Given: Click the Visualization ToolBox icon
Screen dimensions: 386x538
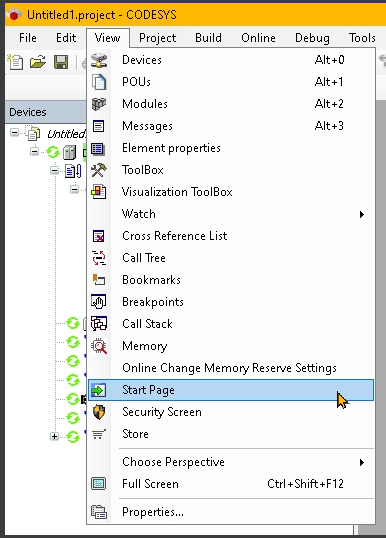Looking at the screenshot, I should [x=99, y=192].
